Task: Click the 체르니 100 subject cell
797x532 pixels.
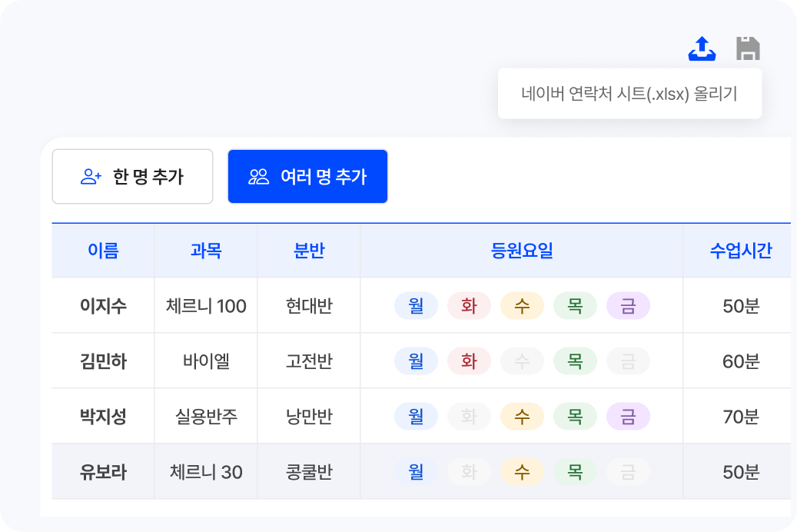Action: click(205, 305)
